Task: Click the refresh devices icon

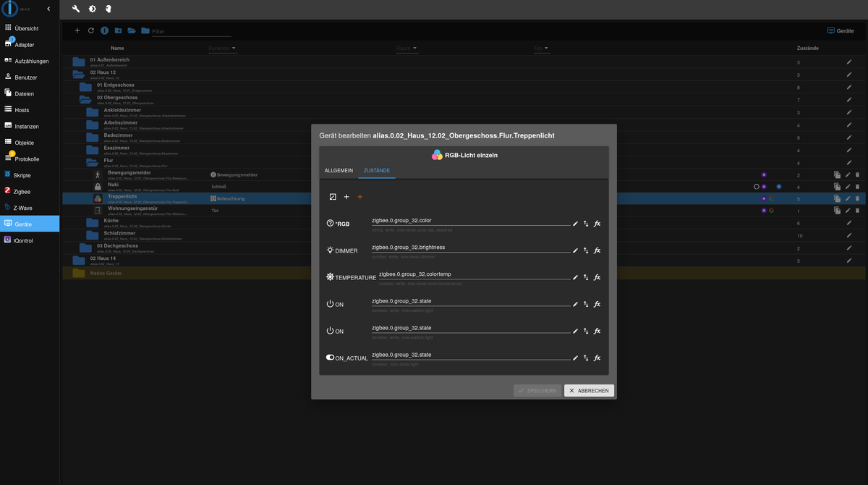Action: [91, 30]
